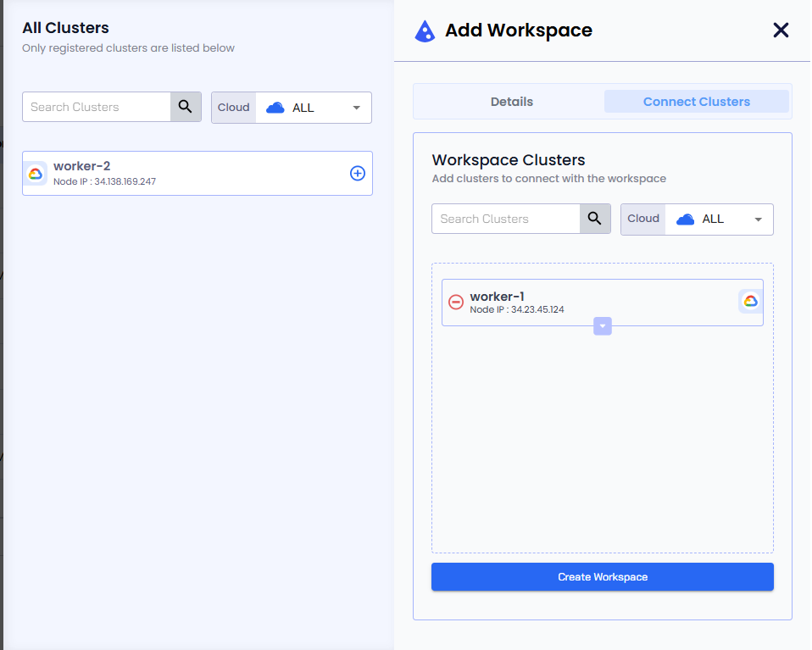Click the Add Workspace logo icon
Screen dimensions: 812x650
[425, 31]
